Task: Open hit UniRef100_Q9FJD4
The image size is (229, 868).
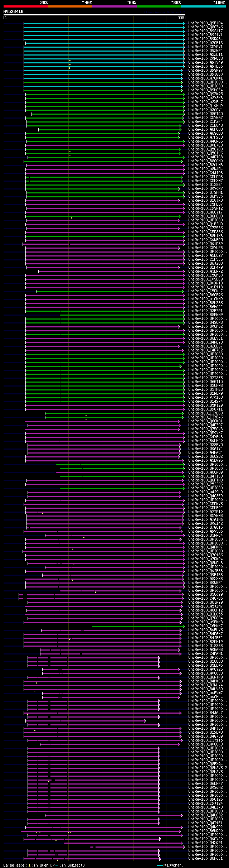Action: (x=205, y=23)
